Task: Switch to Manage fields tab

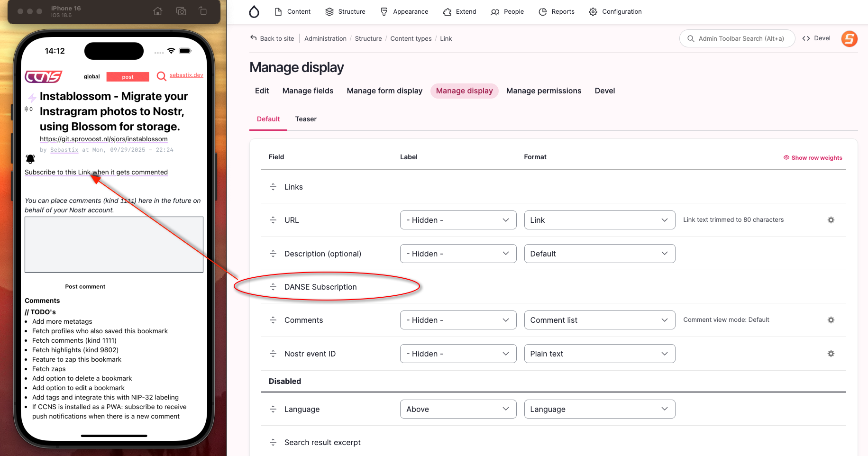Action: pos(308,91)
